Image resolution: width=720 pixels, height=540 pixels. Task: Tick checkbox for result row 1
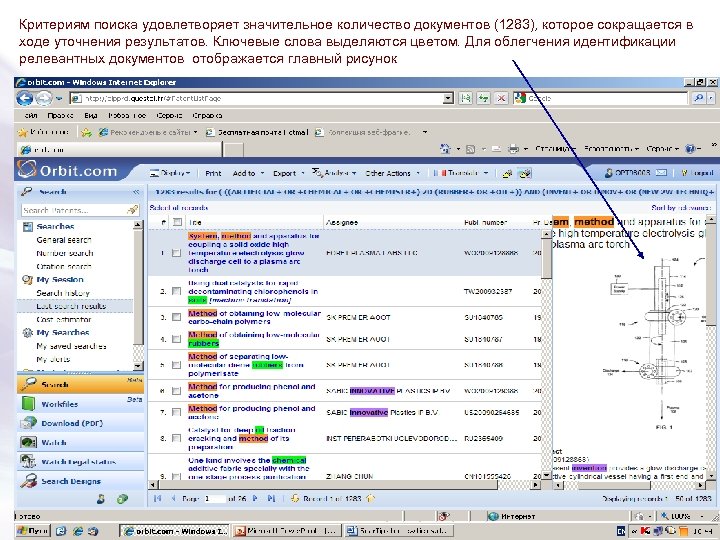[x=176, y=253]
